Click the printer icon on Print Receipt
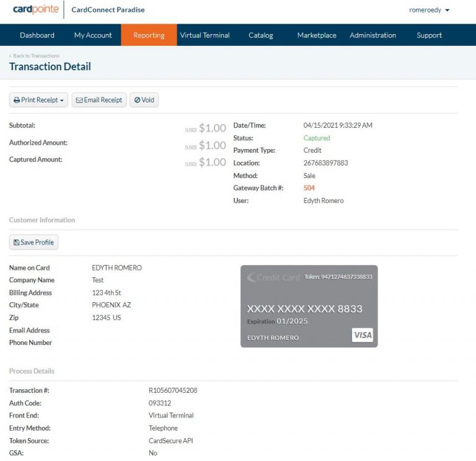The image size is (476, 461). coord(17,101)
